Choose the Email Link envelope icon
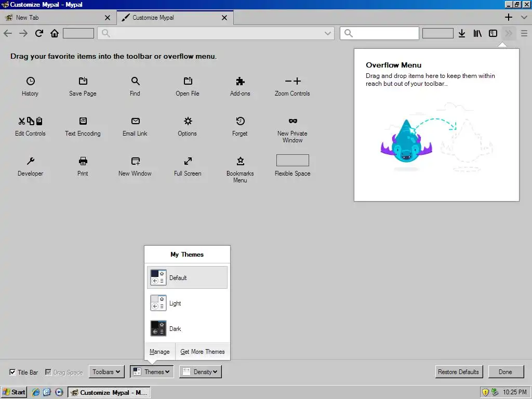Screen dimensions: 532x399 [x=135, y=121]
